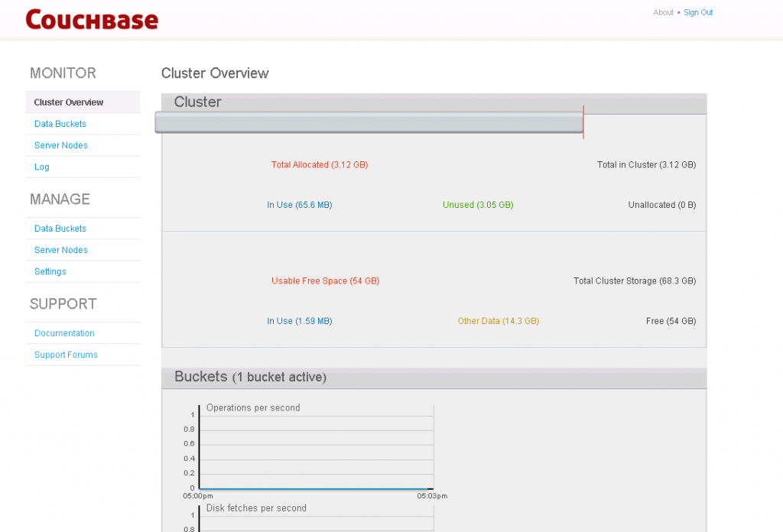This screenshot has height=532, width=783.
Task: Click the Cluster Overview page title
Action: point(215,73)
